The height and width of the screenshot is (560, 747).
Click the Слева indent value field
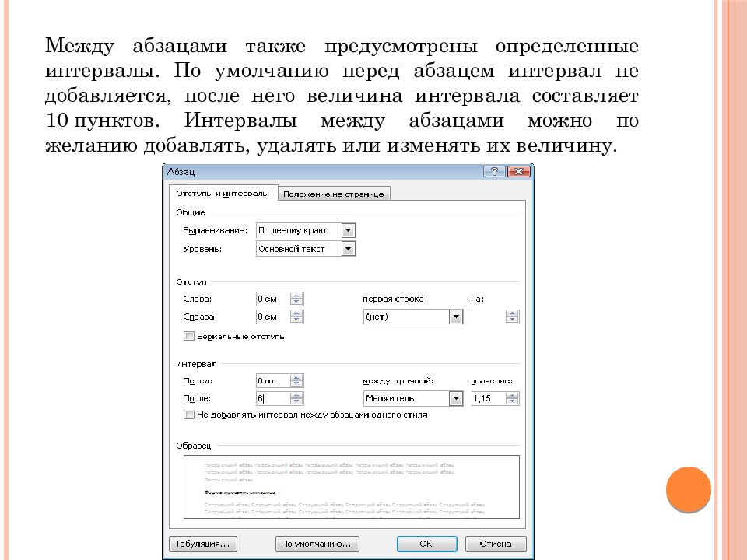[x=273, y=299]
